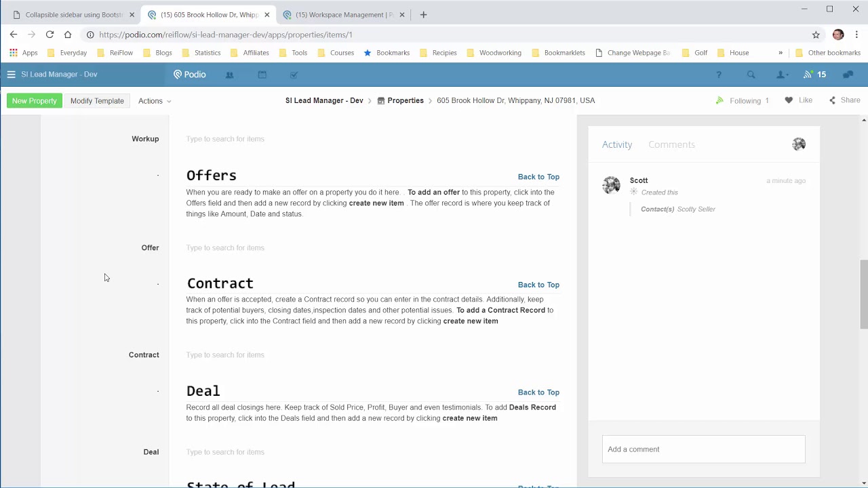
Task: Click the Deal search items field
Action: tap(373, 452)
